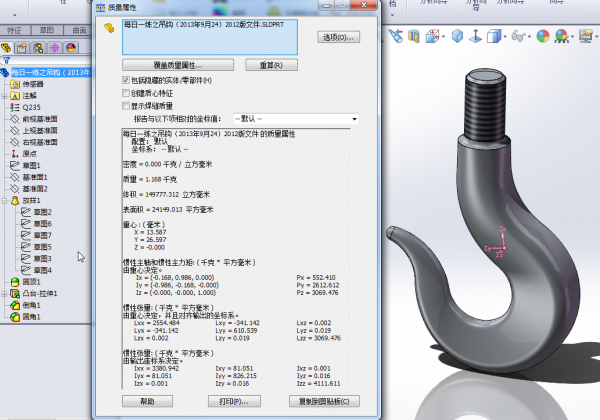Expand the 注解 annotations node
The image size is (600, 420).
coord(4,96)
